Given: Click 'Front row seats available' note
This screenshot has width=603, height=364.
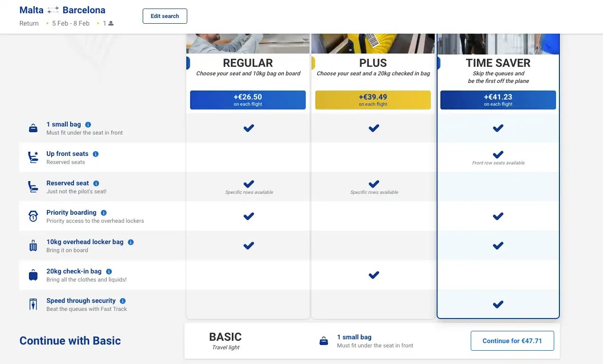Looking at the screenshot, I should (498, 163).
